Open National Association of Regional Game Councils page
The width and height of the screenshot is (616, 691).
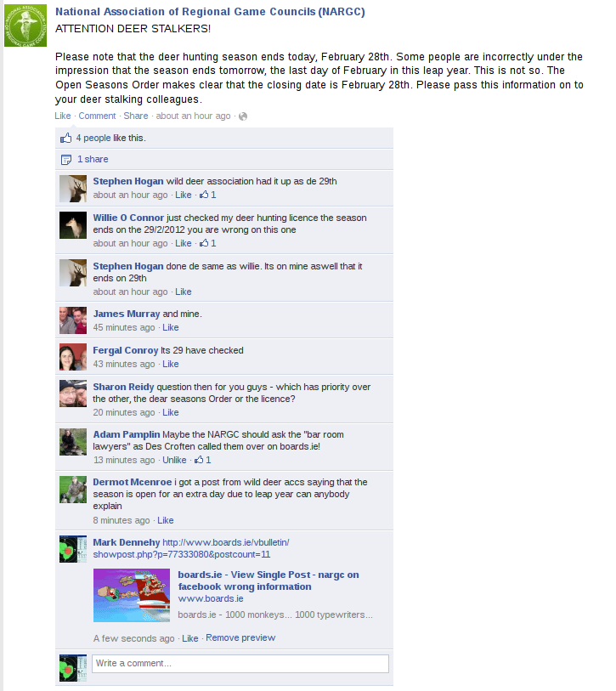click(210, 12)
